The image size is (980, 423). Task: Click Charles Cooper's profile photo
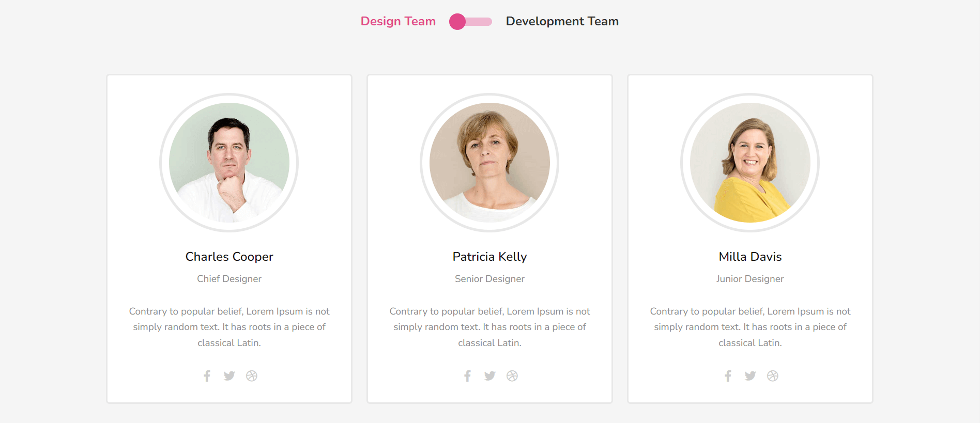(229, 163)
